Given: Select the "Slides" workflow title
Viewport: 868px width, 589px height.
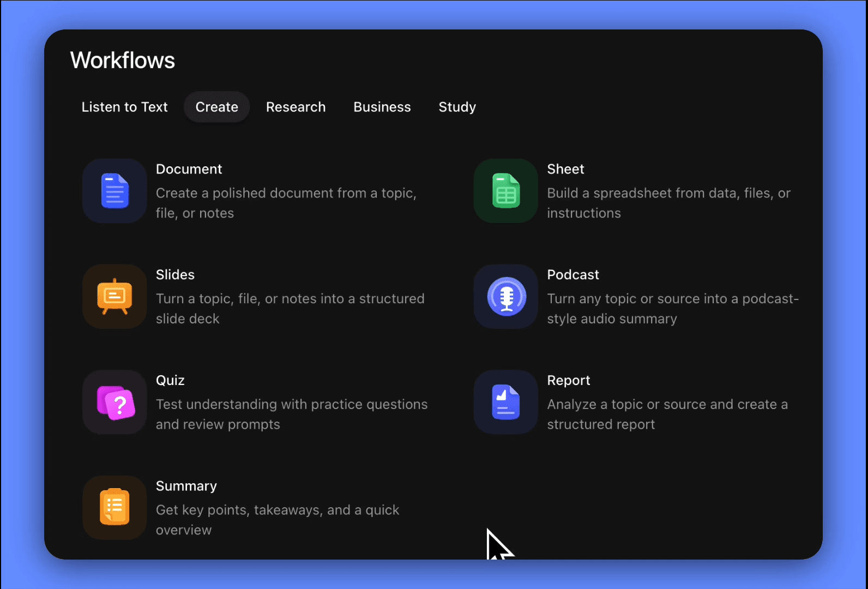Looking at the screenshot, I should coord(175,275).
